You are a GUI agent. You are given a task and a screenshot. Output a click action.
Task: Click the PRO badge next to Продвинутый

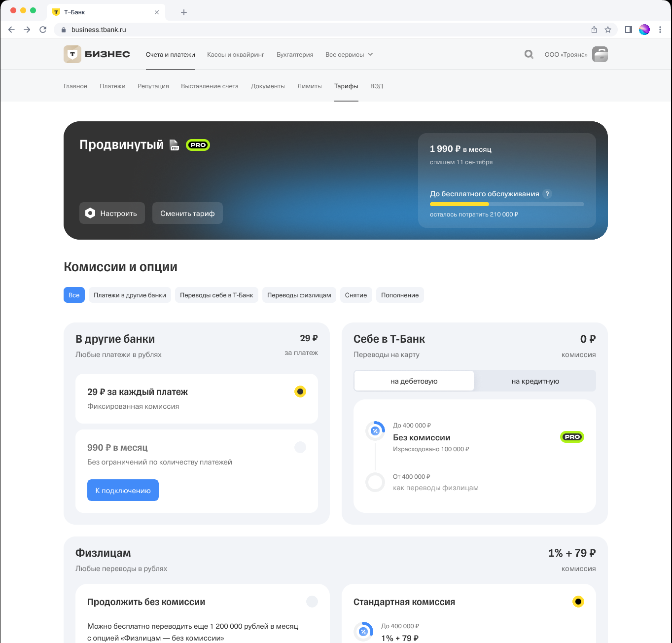coord(198,145)
